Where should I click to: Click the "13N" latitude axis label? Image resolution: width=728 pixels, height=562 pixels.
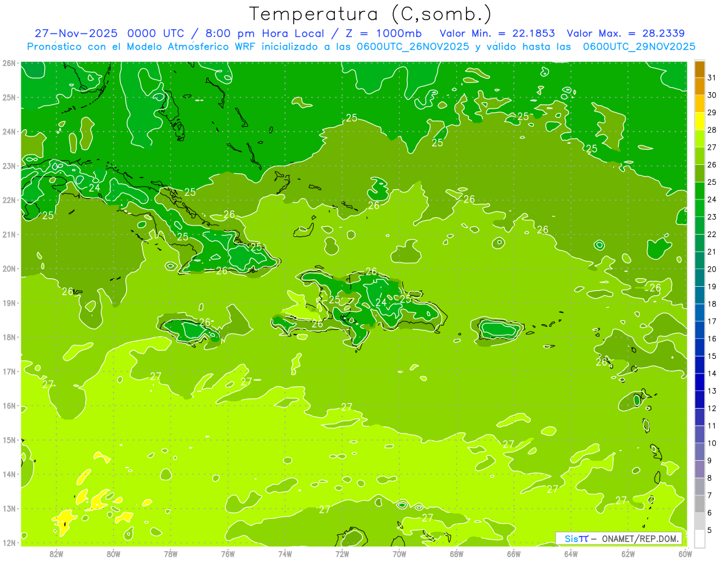pyautogui.click(x=9, y=508)
